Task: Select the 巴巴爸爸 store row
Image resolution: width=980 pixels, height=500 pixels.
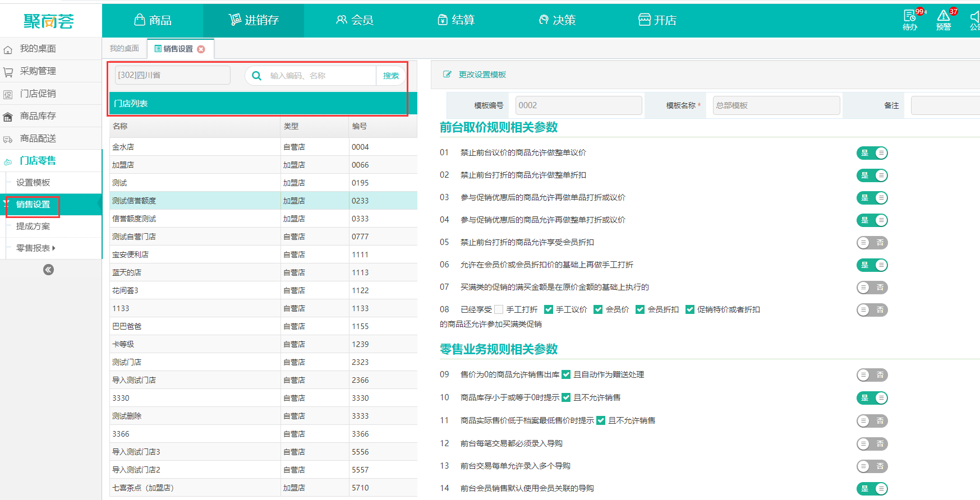Action: click(263, 326)
